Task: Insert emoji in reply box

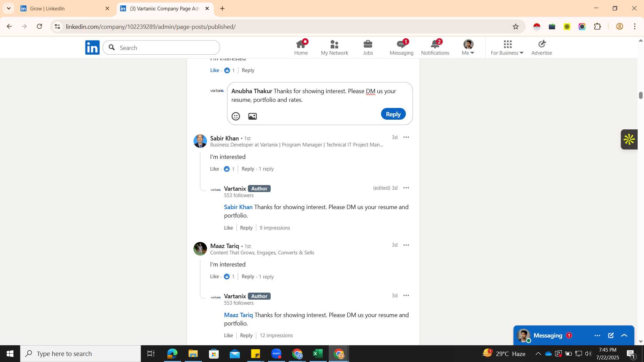Action: (236, 116)
